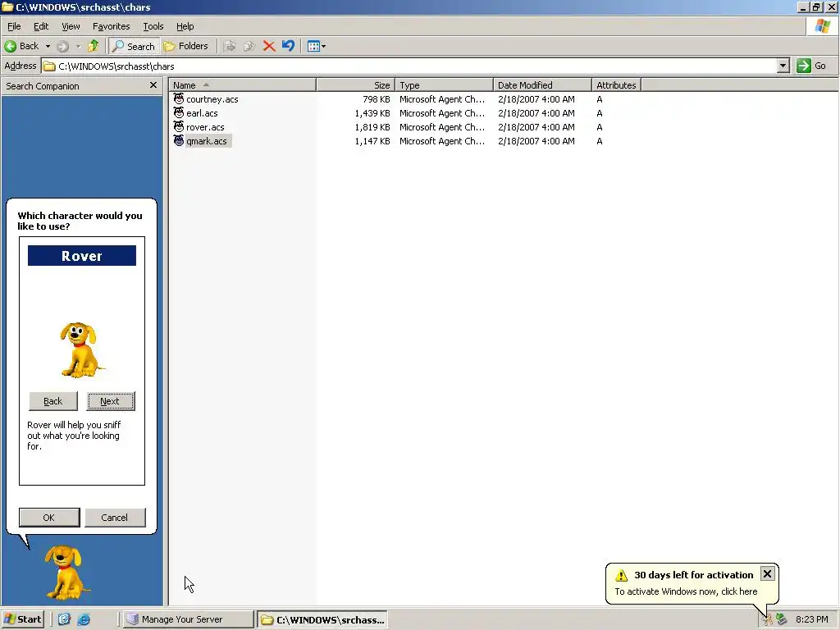Screen dimensions: 840x630
Task: Switch to Manage Your Server taskbar button
Action: (188, 619)
